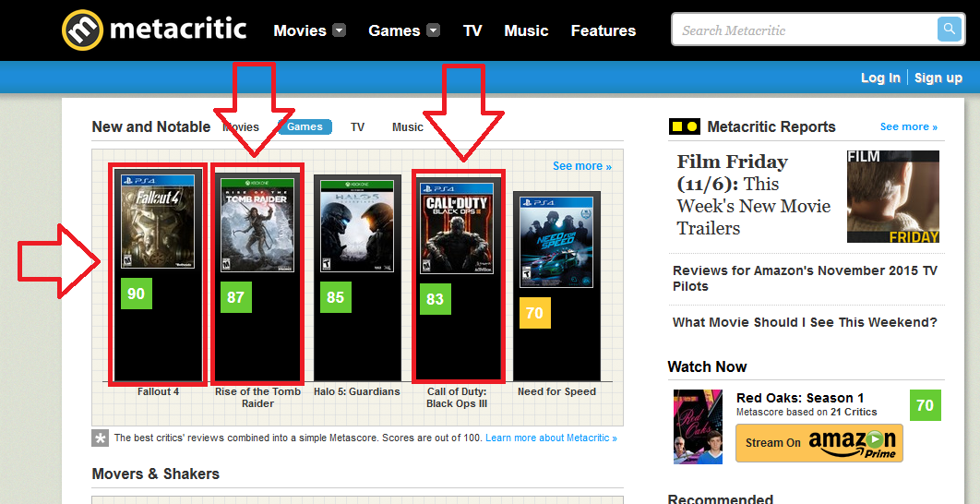980x504 pixels.
Task: Open What Movie Should I See This Weekend
Action: [805, 323]
